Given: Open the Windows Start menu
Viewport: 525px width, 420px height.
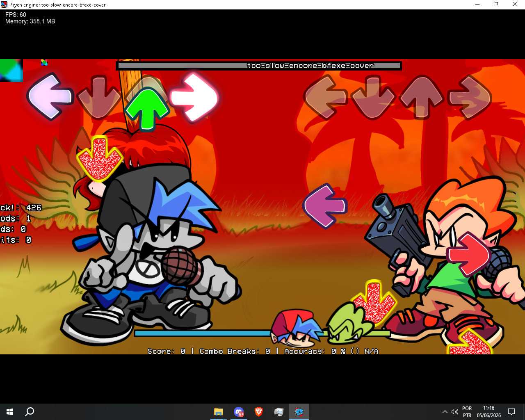Looking at the screenshot, I should coord(10,412).
